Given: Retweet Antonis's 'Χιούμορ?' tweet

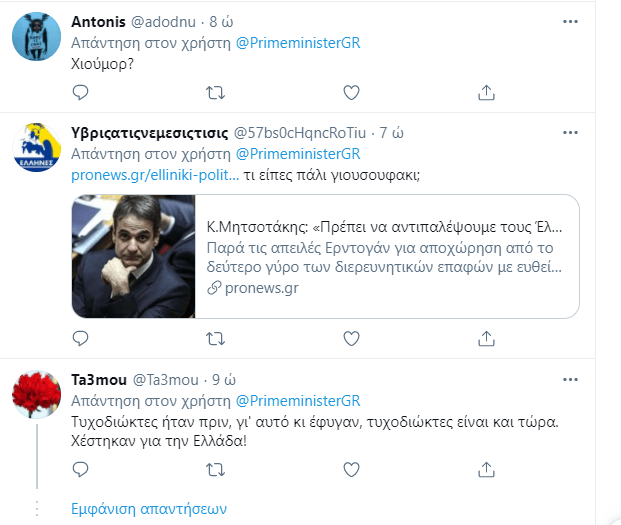Looking at the screenshot, I should pos(214,93).
